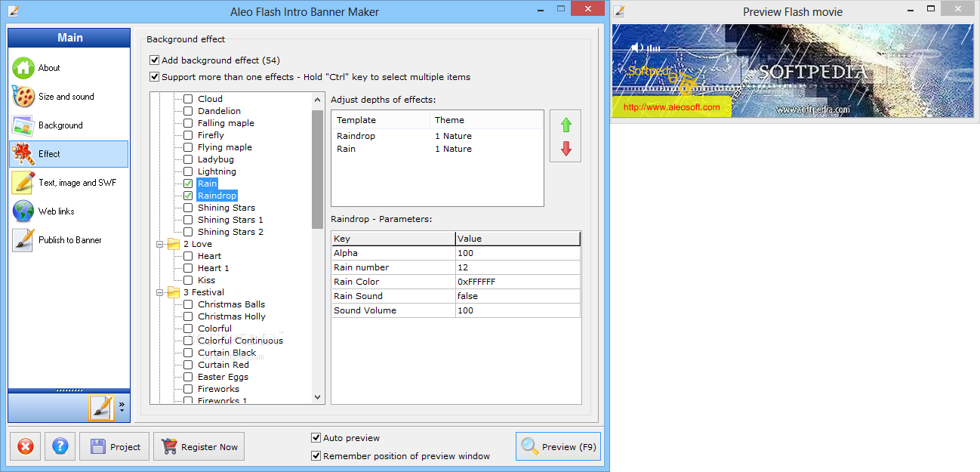
Task: Select Ladybug effect in tree
Action: (x=216, y=159)
